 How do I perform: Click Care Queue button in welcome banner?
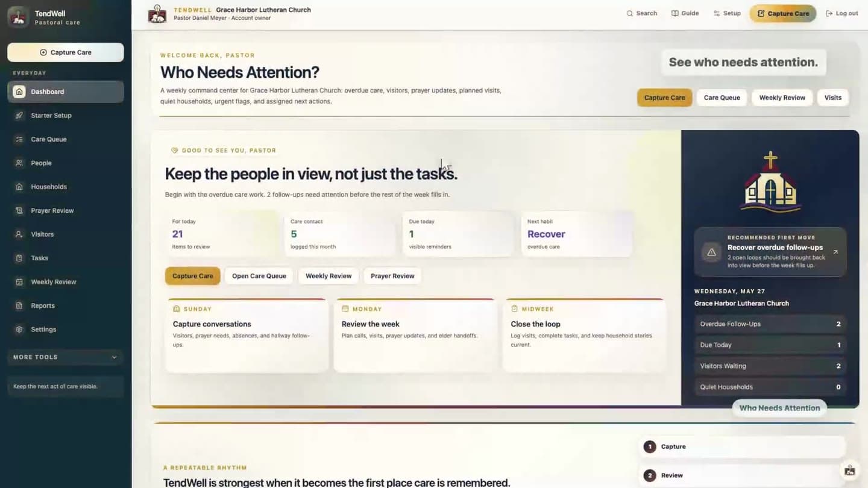click(x=722, y=98)
